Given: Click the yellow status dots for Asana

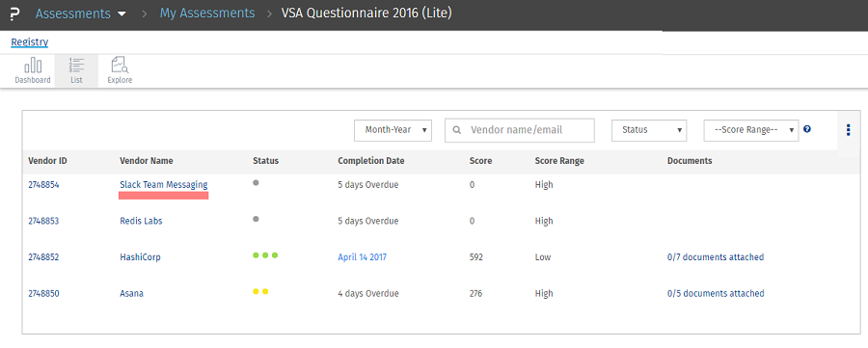Looking at the screenshot, I should coord(260,291).
